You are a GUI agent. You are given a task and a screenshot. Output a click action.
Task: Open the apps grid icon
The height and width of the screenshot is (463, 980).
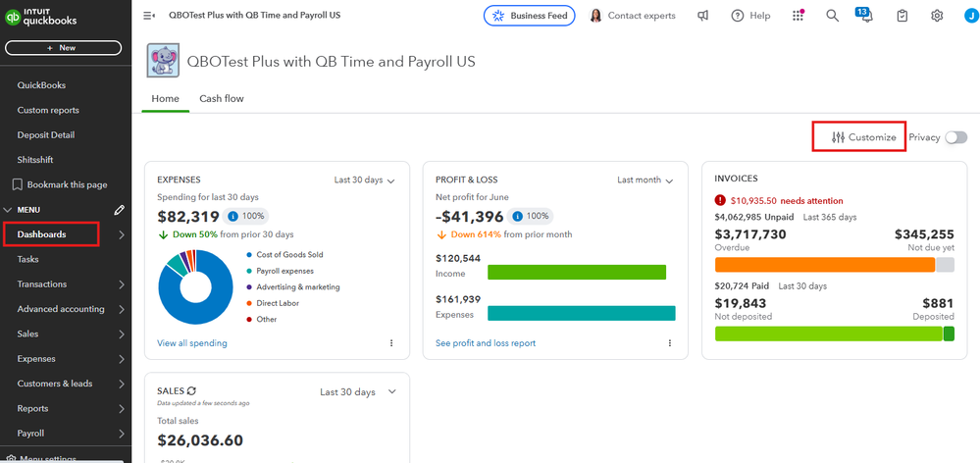798,16
